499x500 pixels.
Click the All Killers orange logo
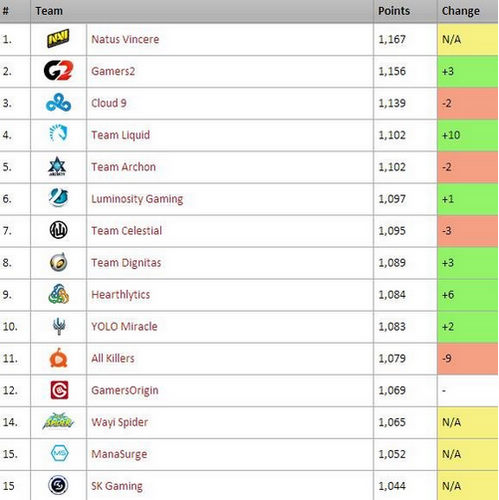click(x=58, y=358)
